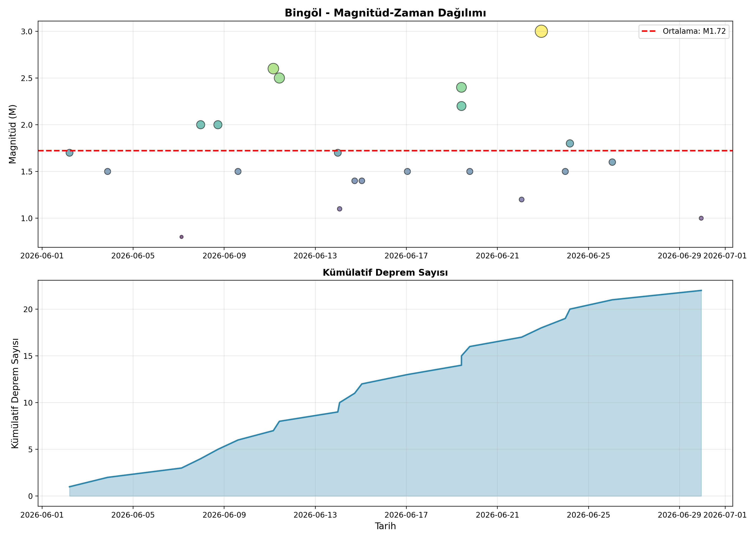Click the "0" tick label on the cumulative axis

(31, 496)
